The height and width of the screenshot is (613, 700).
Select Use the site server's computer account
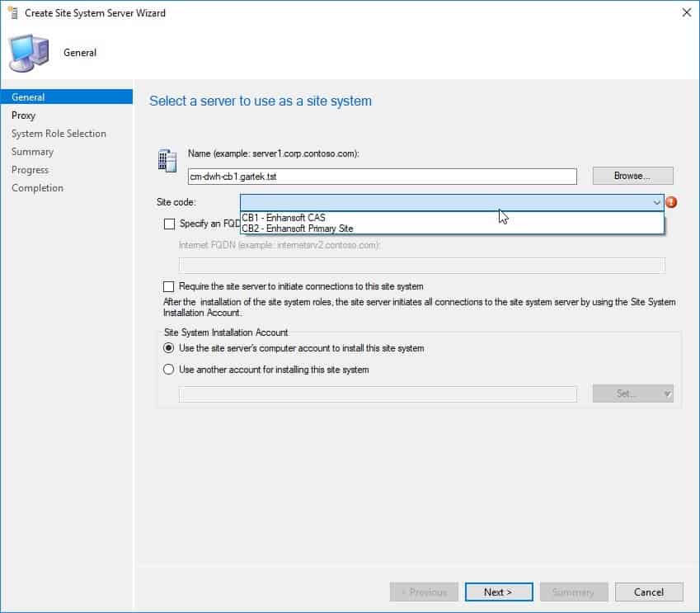[x=170, y=348]
